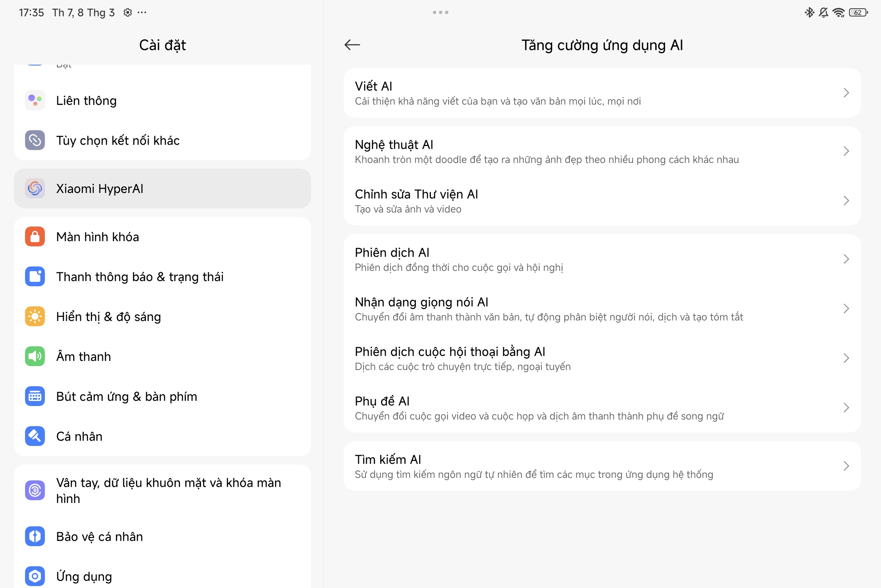
Task: Open Phiên dịch cuộc hội thoại bằng AI chevron
Action: click(846, 358)
